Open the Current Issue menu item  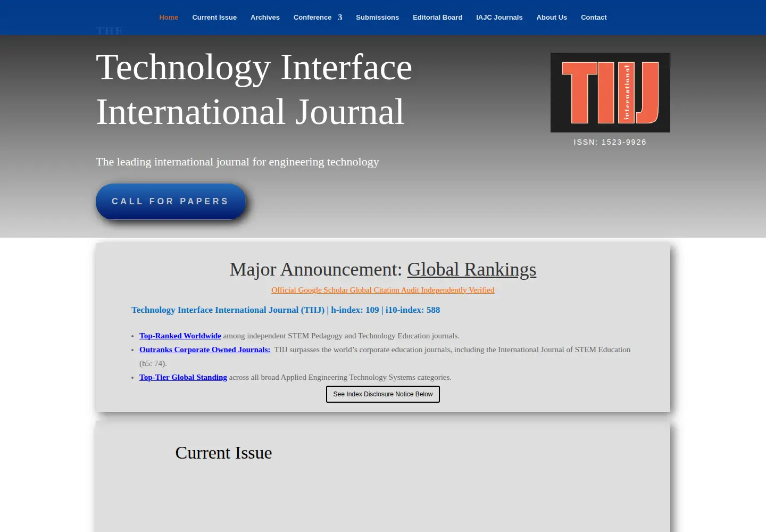(x=214, y=18)
